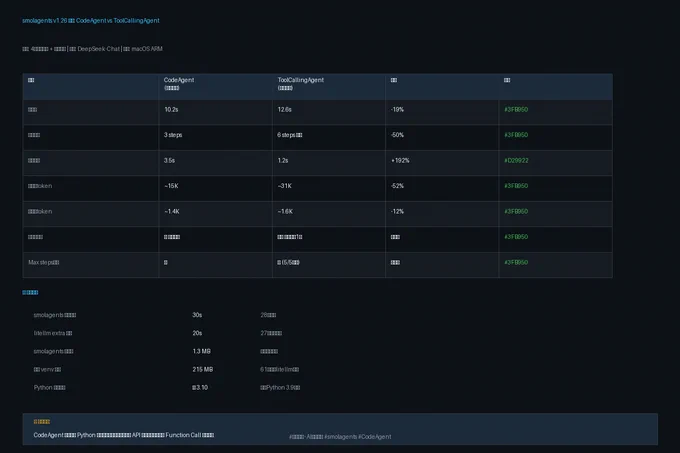Click the "Python 3.9" note
680x453 pixels.
[280, 388]
